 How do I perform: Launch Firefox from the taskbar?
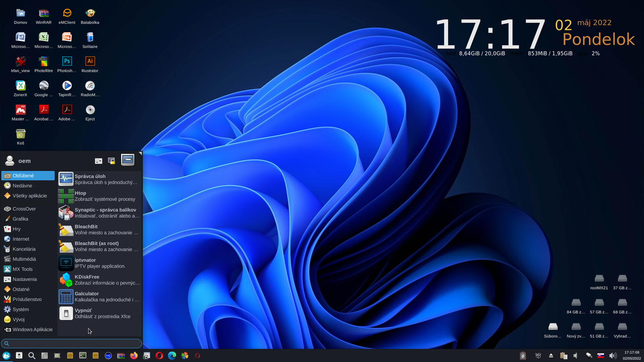pyautogui.click(x=133, y=355)
